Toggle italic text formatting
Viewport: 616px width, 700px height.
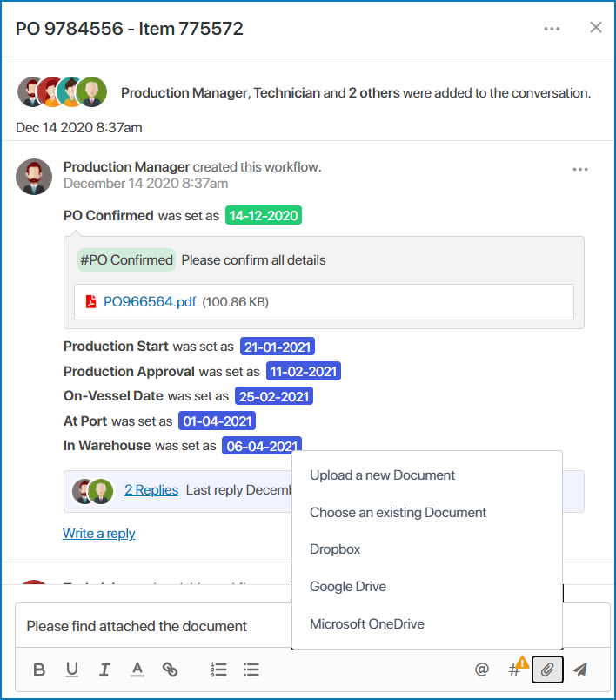104,670
